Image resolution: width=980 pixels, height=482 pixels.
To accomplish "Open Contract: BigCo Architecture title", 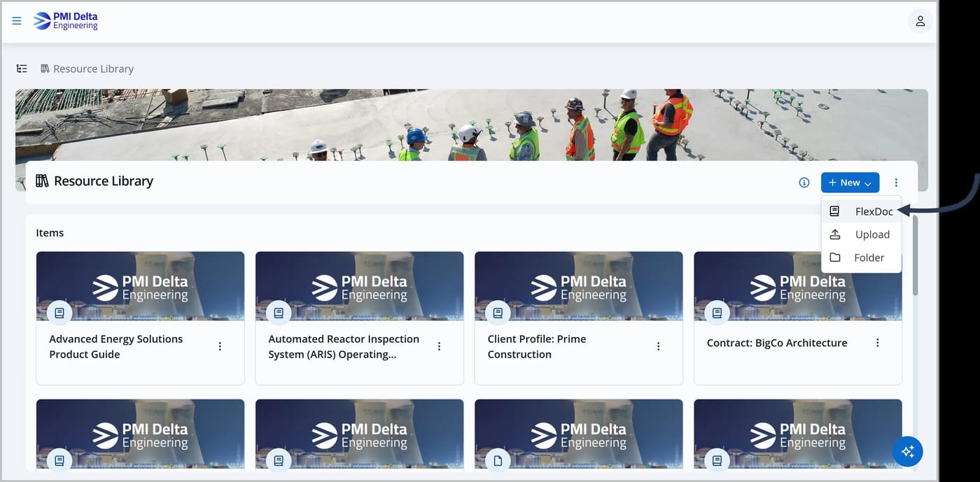I will [x=777, y=343].
